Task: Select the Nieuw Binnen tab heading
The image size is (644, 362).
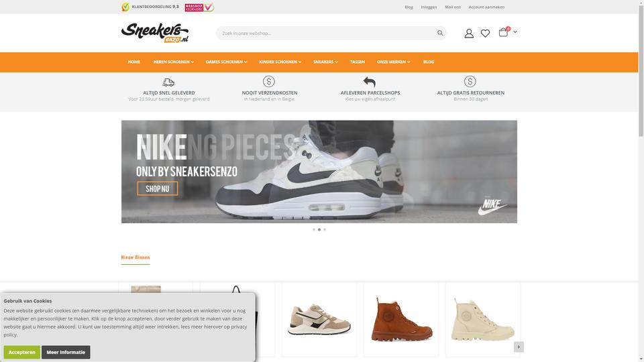Action: point(136,257)
